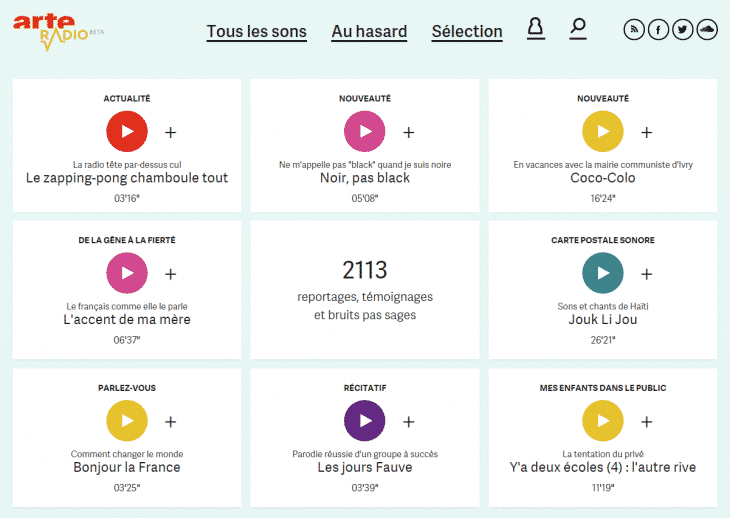This screenshot has height=518, width=730.
Task: Open the 'Tous les sons' menu
Action: coord(256,32)
